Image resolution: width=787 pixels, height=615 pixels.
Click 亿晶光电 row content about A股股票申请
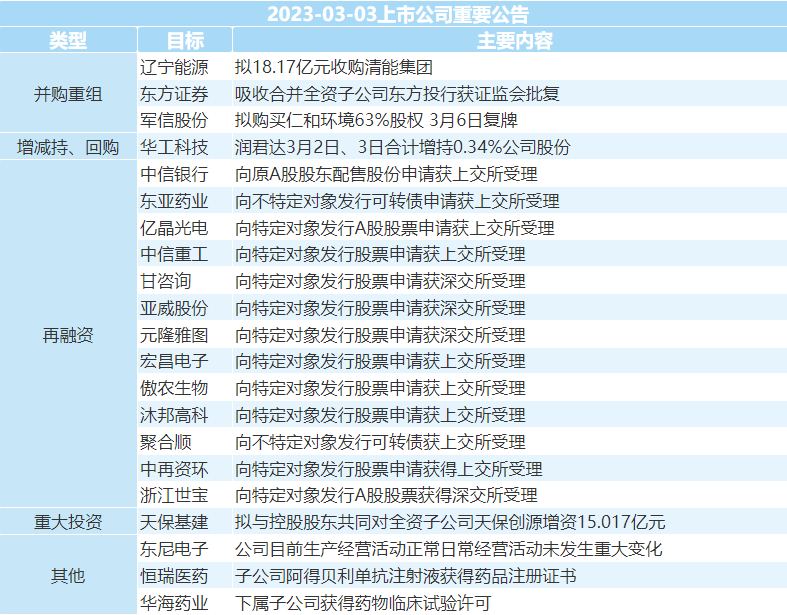point(395,228)
